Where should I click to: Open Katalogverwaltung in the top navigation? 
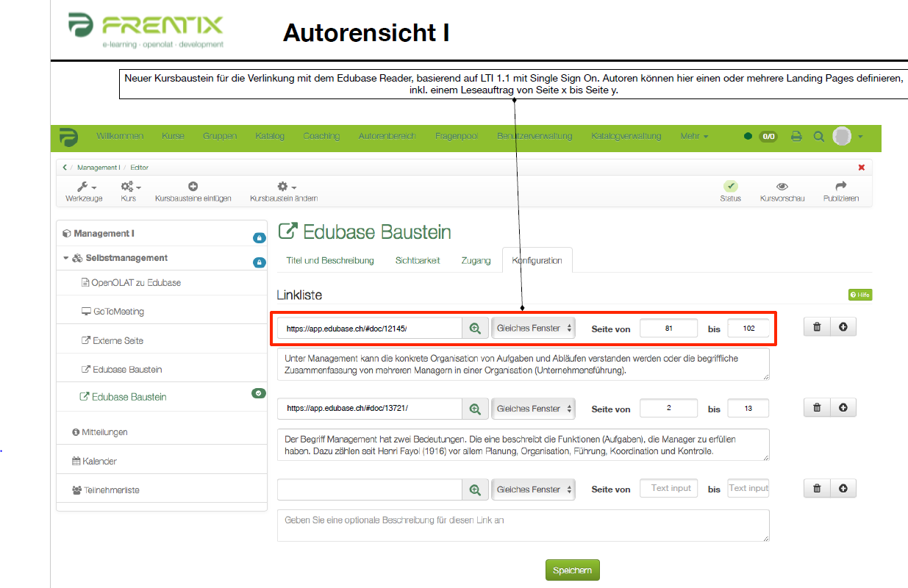click(626, 136)
